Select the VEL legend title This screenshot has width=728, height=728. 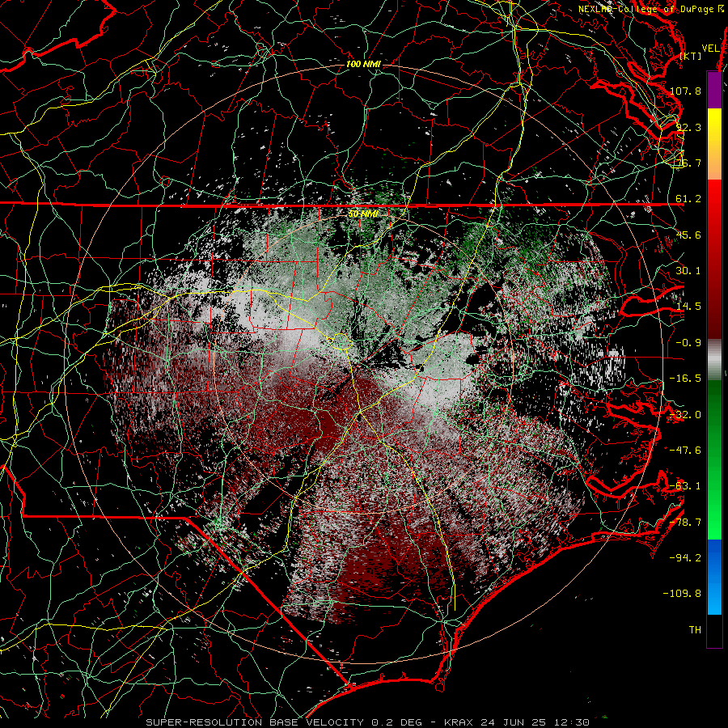711,49
